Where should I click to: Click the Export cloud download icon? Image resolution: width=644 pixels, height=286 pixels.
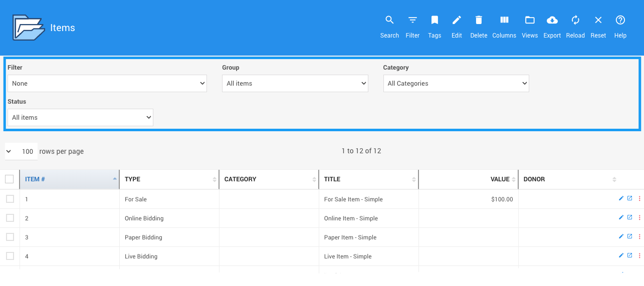[x=552, y=27]
